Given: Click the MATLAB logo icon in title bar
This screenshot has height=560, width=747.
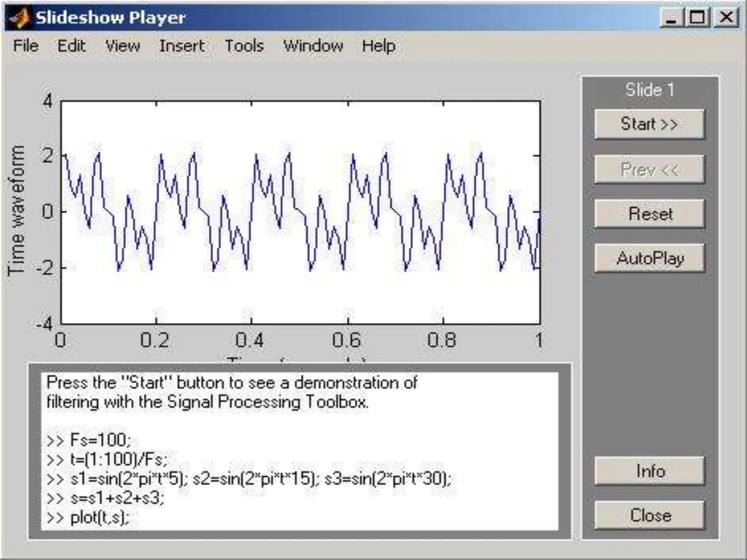Looking at the screenshot, I should click(20, 17).
